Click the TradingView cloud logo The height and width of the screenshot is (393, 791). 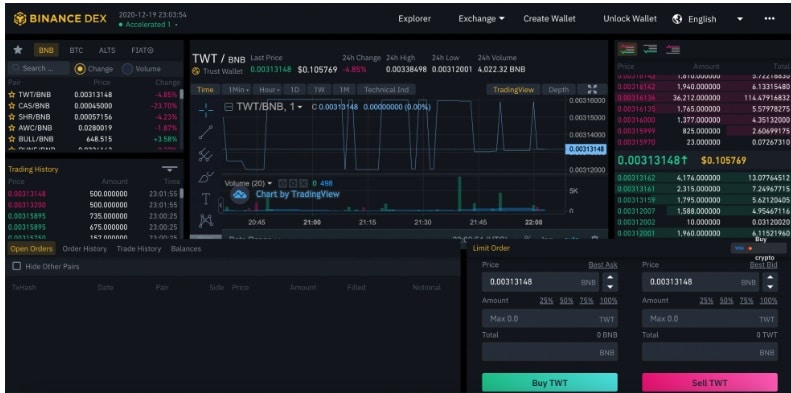240,194
